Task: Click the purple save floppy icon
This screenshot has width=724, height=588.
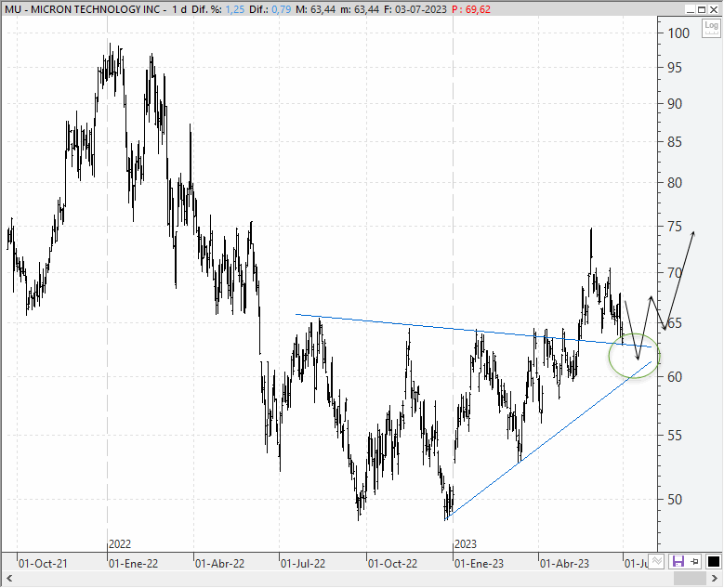Action: click(x=678, y=562)
